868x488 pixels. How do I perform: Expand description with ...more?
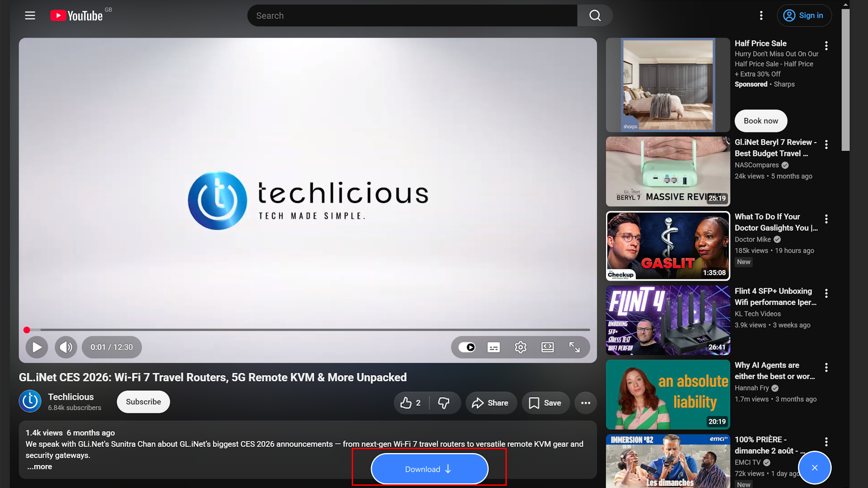39,467
